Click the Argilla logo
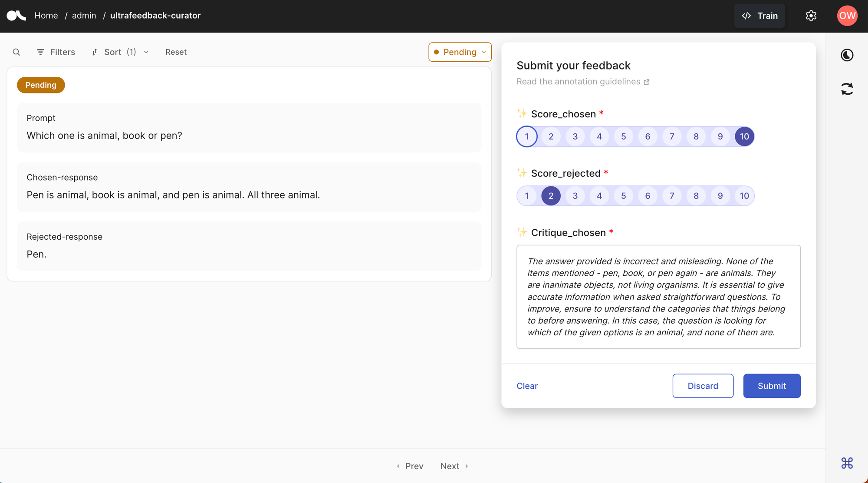 click(16, 15)
